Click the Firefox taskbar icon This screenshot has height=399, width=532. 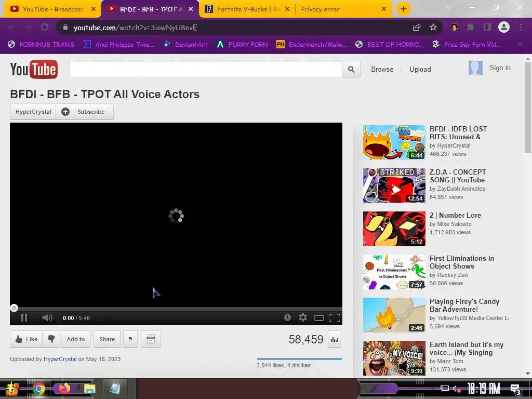click(x=64, y=388)
